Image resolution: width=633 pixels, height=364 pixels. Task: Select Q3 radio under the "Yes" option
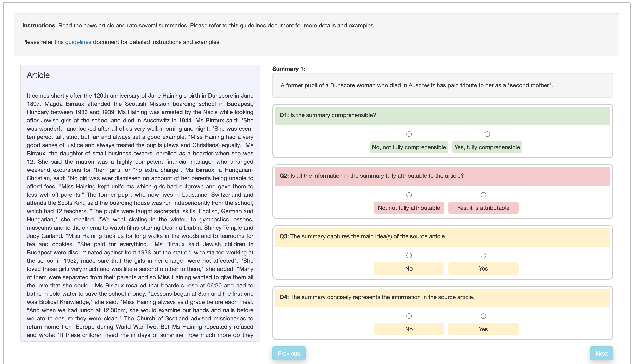483,255
